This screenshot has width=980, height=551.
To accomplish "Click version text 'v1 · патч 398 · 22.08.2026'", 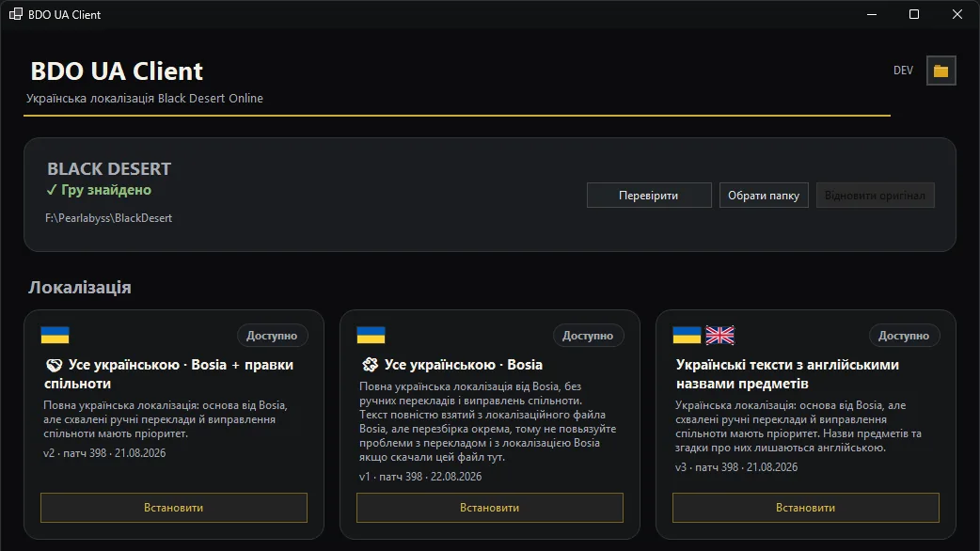I will (x=420, y=476).
